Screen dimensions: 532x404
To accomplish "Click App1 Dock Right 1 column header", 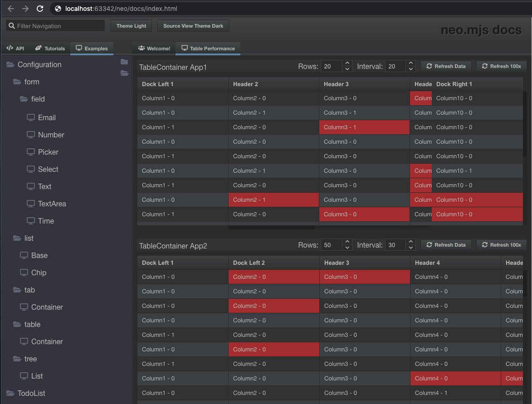I will pyautogui.click(x=477, y=84).
